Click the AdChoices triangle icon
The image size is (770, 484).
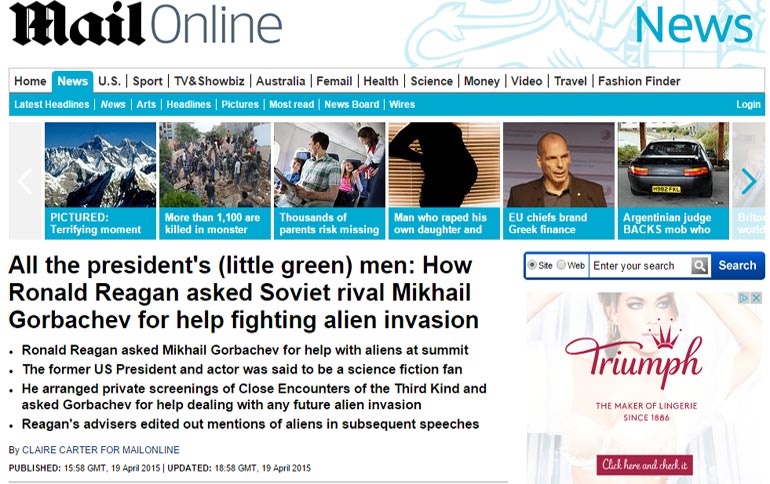tap(744, 297)
